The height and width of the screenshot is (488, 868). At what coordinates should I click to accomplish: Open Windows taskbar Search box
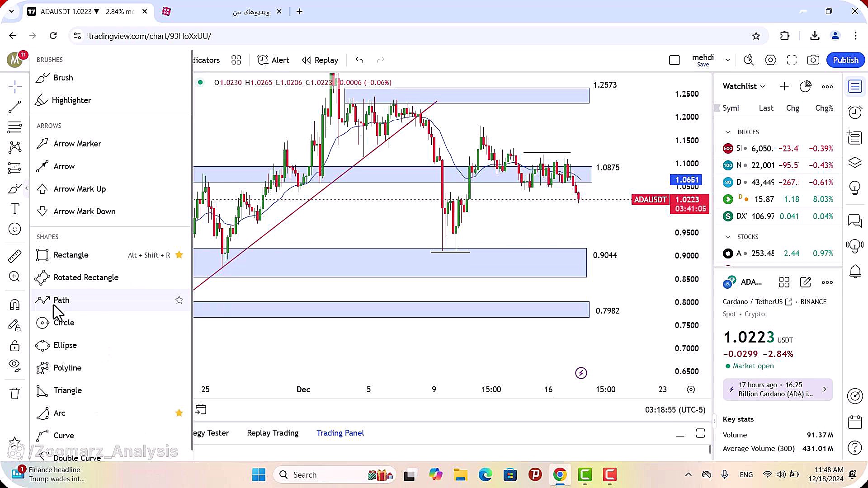pos(335,475)
